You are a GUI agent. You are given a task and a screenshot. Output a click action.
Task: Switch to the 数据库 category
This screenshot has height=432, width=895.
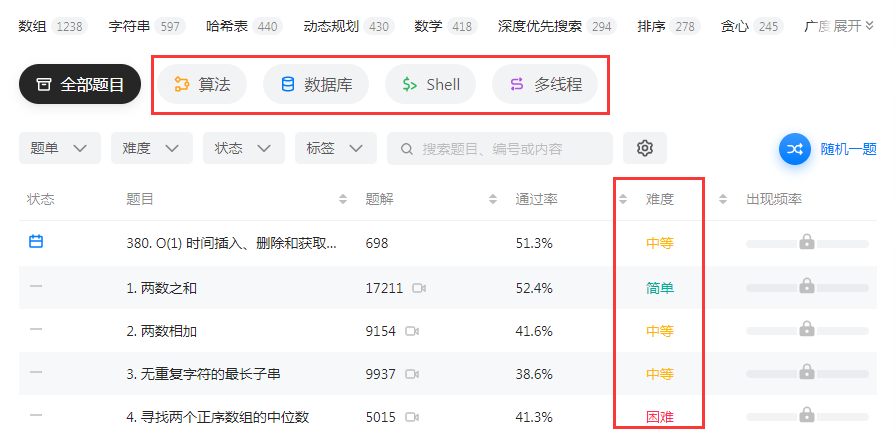coord(316,84)
